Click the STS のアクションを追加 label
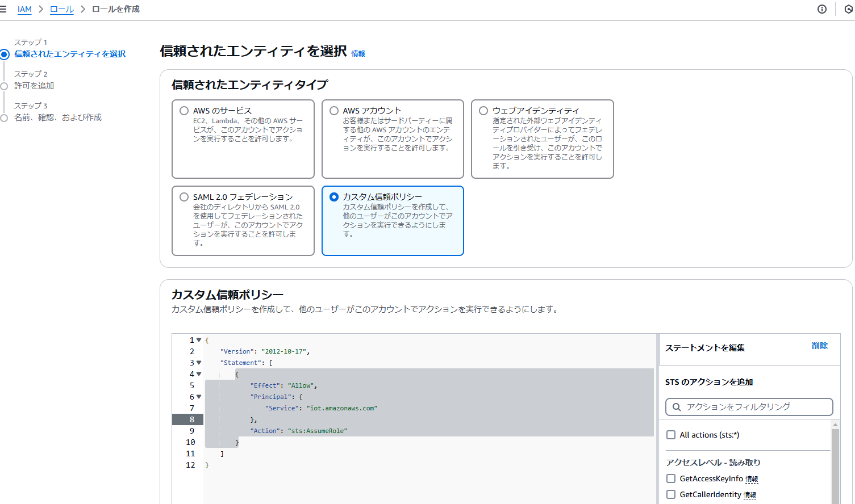The height and width of the screenshot is (504, 855). point(709,382)
